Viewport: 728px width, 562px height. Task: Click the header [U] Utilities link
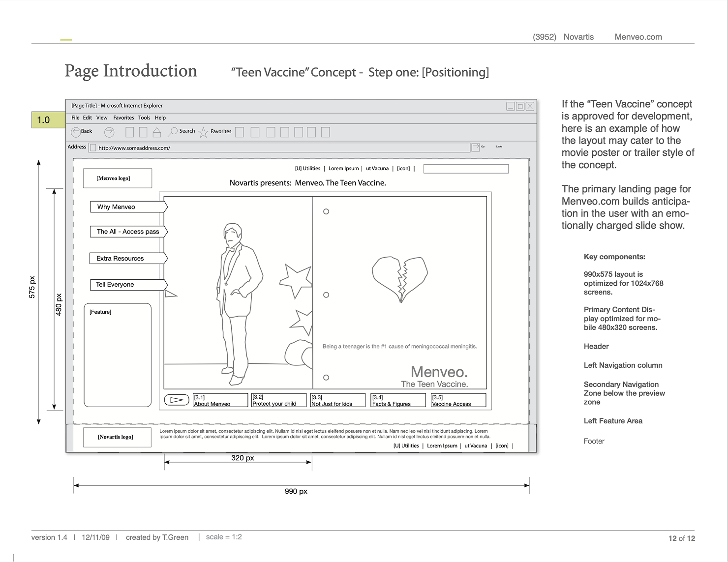(x=307, y=169)
